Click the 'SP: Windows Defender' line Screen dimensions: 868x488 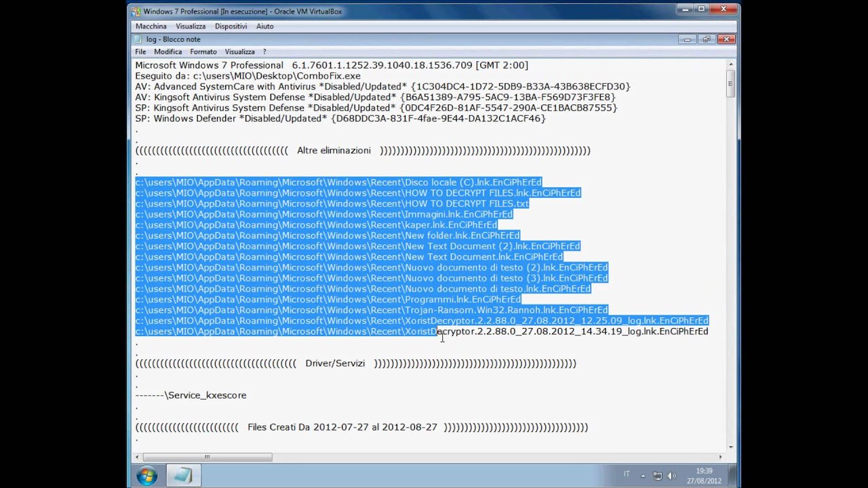click(340, 119)
